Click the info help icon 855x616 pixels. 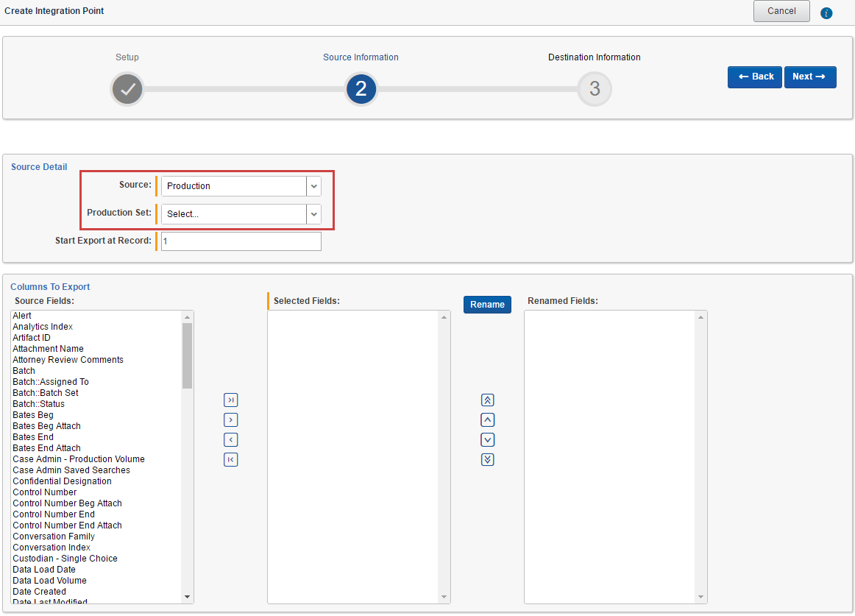826,13
